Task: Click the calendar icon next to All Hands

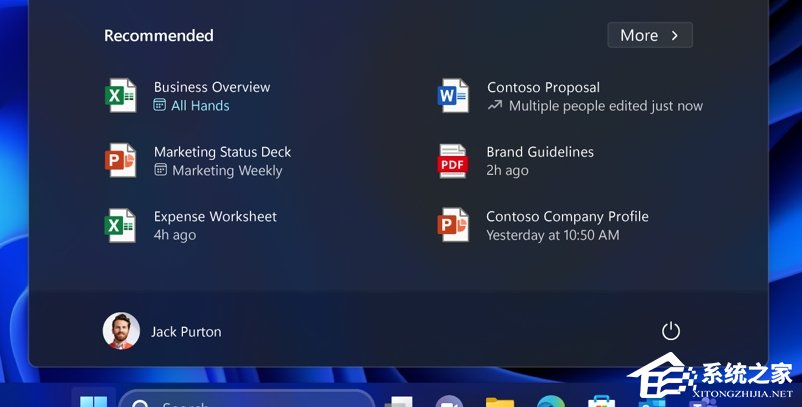Action: pyautogui.click(x=160, y=105)
